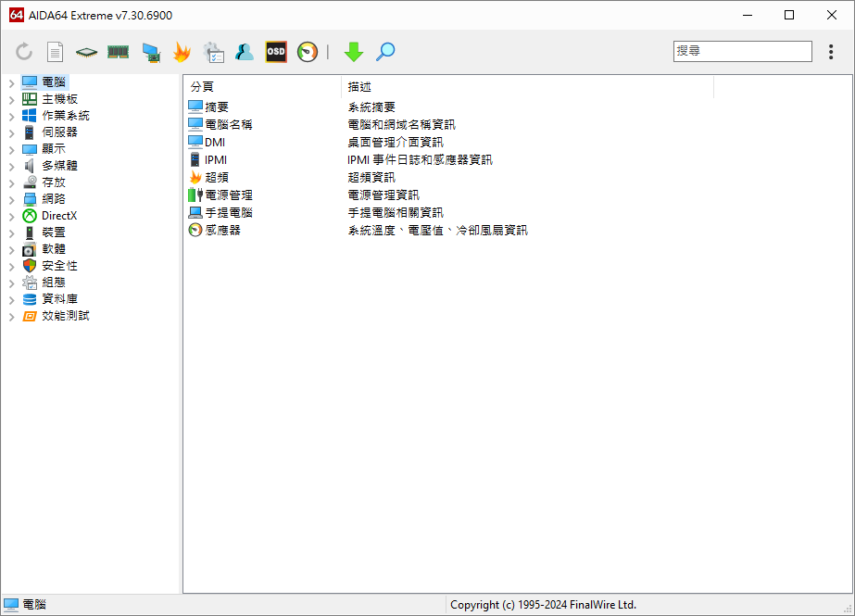The width and height of the screenshot is (855, 616).
Task: Expand the 伺服器 tree node
Action: click(11, 133)
